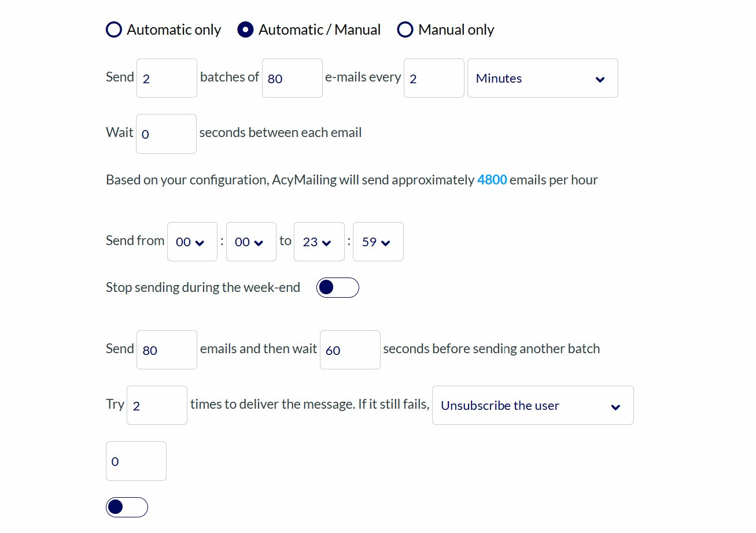Screen dimensions: 756x533
Task: Expand the end minutes dropdown showing 59
Action: tap(378, 242)
